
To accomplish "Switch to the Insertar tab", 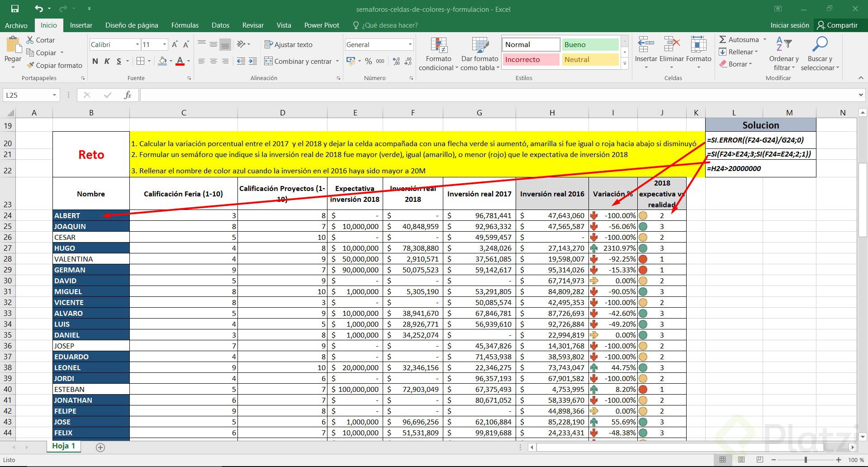I will (81, 25).
